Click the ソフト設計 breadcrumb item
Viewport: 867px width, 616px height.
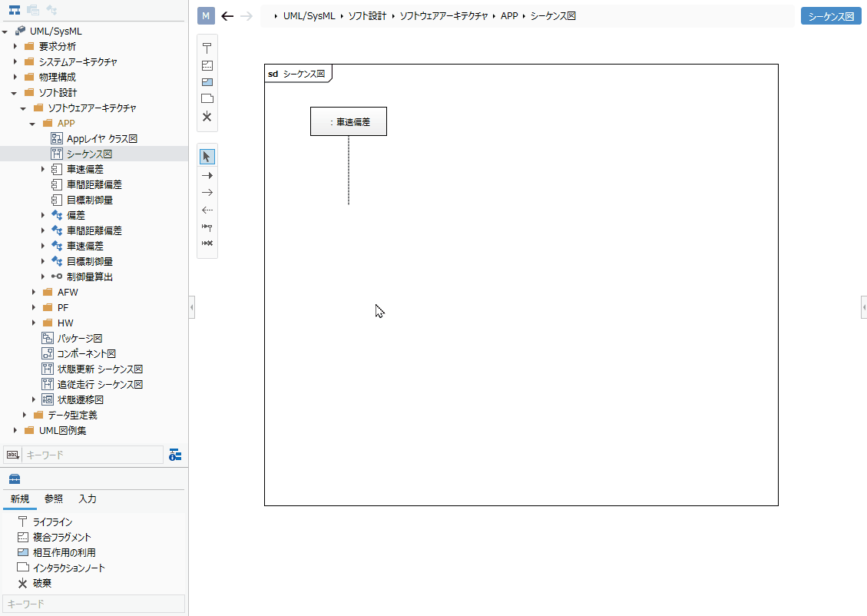click(367, 16)
